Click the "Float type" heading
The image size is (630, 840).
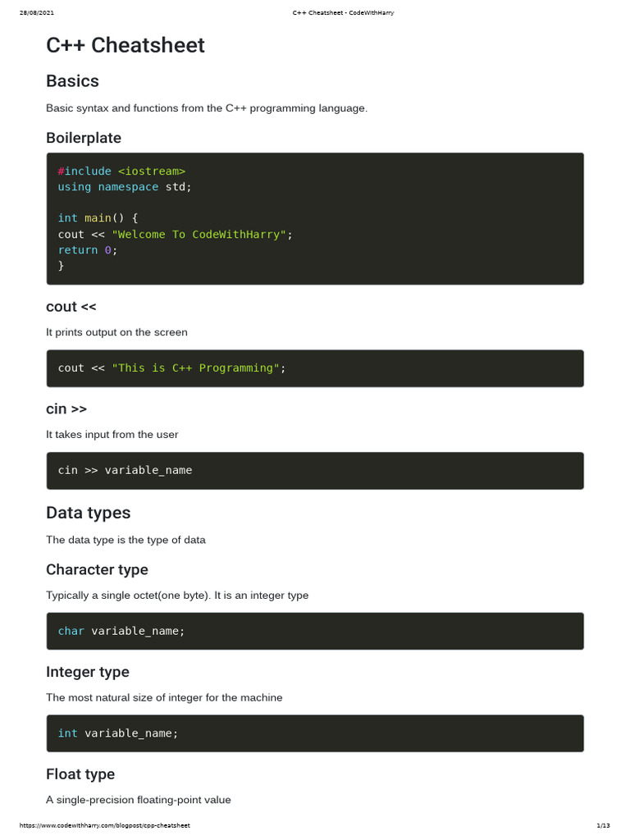80,774
